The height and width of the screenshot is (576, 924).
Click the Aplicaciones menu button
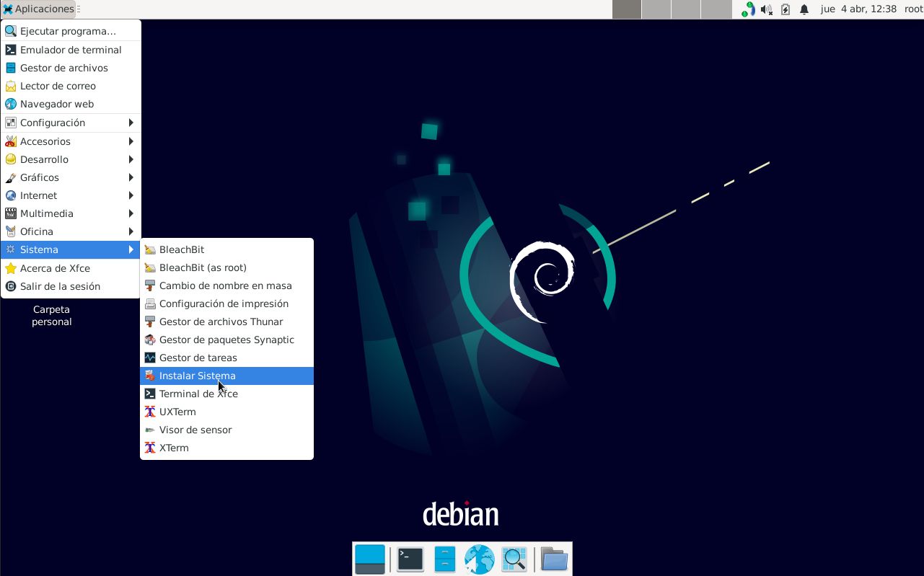click(38, 9)
